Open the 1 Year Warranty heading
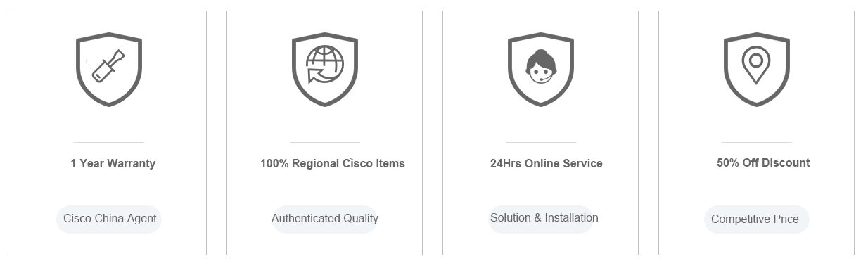 pos(113,163)
